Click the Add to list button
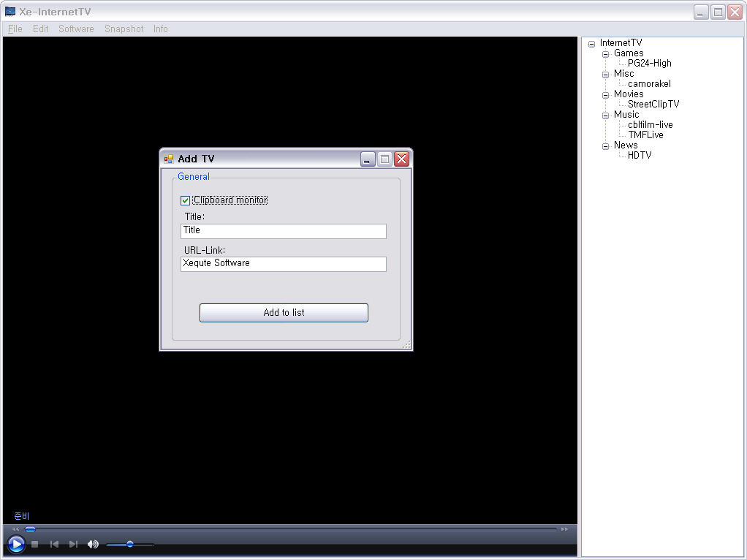The image size is (747, 560). tap(284, 313)
